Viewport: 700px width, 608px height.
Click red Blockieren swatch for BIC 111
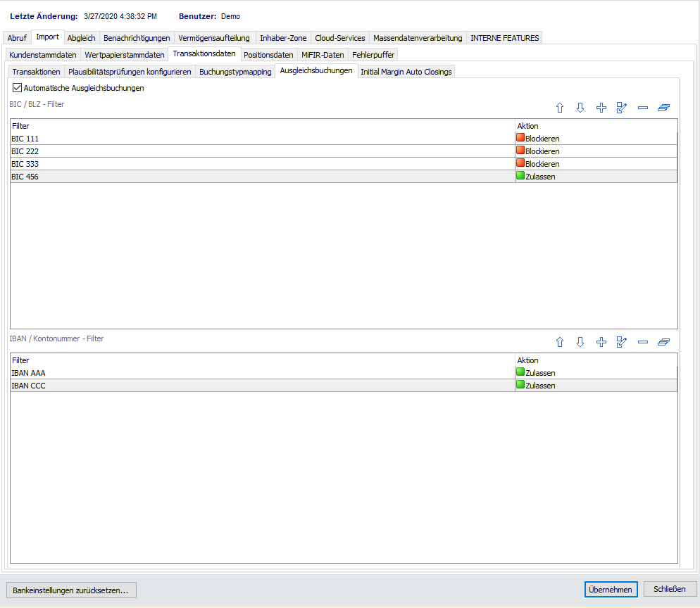520,139
